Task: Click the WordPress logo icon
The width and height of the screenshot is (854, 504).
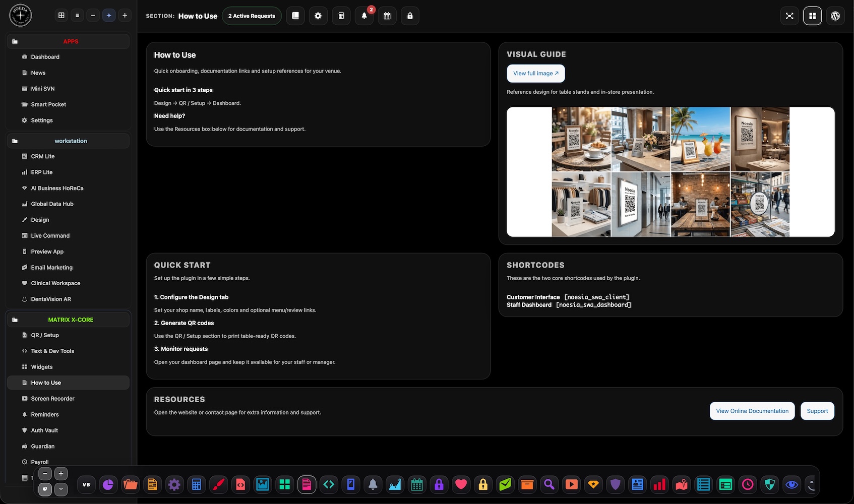Action: [x=835, y=16]
